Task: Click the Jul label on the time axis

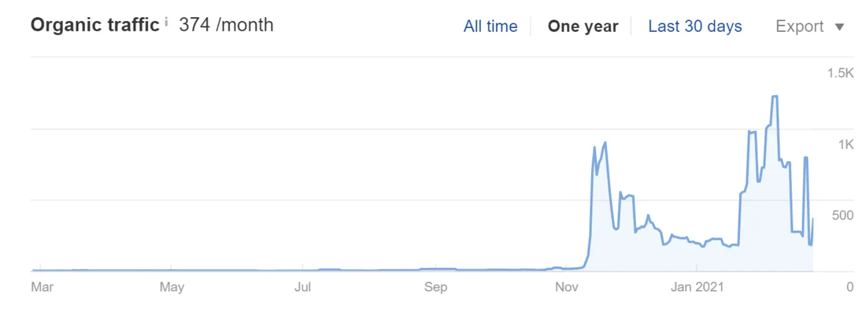Action: [303, 287]
